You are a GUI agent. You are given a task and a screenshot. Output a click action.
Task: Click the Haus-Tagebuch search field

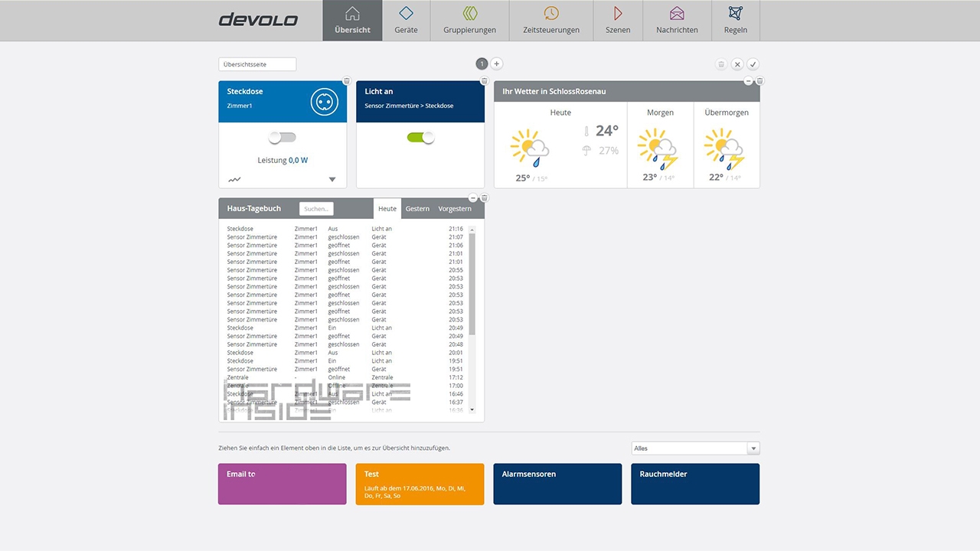point(316,209)
